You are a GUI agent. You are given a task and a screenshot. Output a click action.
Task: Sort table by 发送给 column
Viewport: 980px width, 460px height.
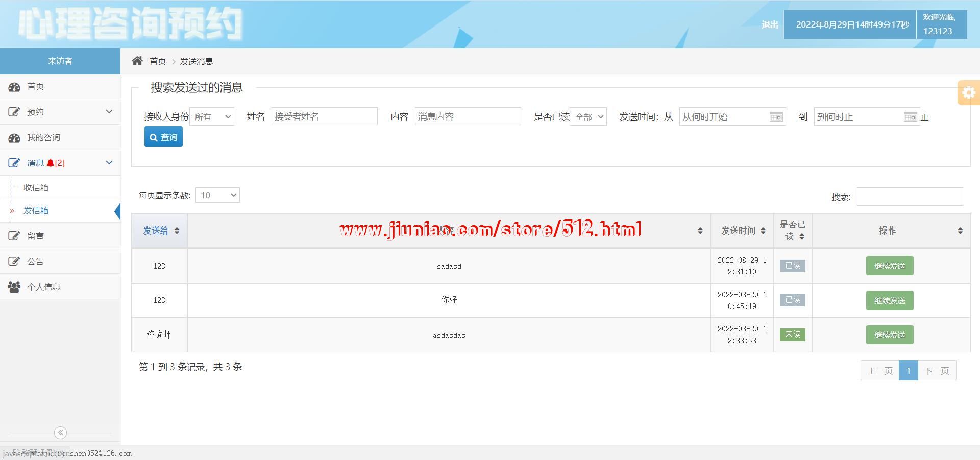point(160,231)
